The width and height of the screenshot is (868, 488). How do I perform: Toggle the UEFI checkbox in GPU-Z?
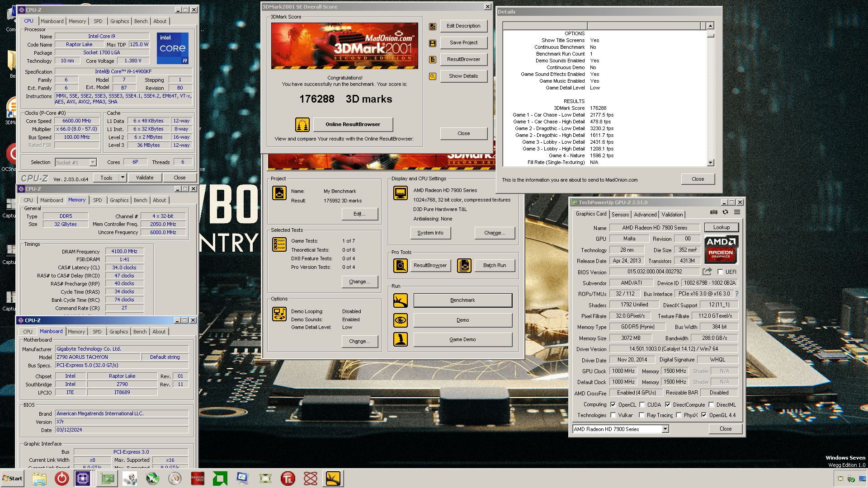point(721,272)
